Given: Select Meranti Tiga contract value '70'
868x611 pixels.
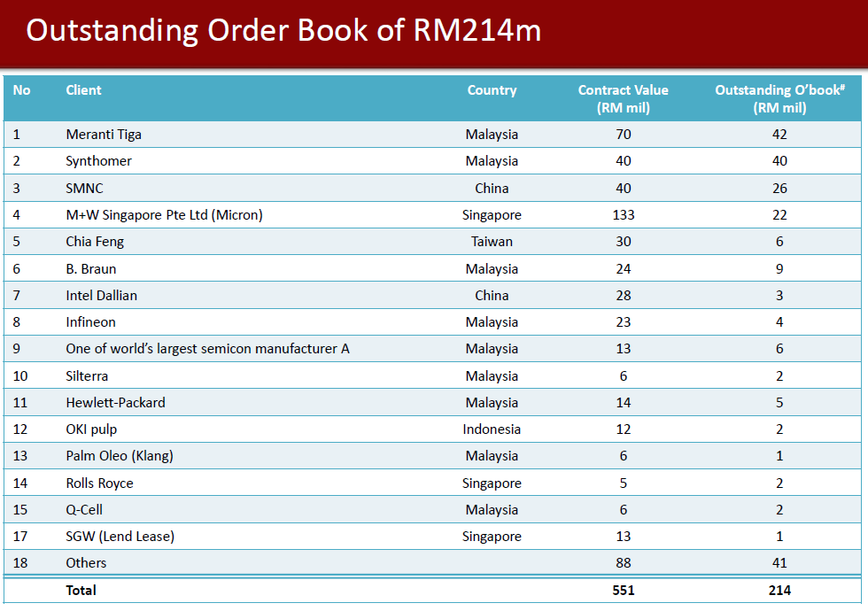Looking at the screenshot, I should (x=624, y=135).
